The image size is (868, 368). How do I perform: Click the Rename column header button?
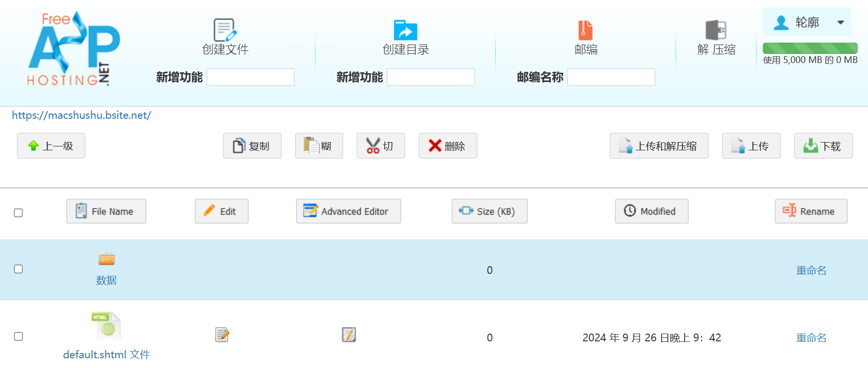811,211
